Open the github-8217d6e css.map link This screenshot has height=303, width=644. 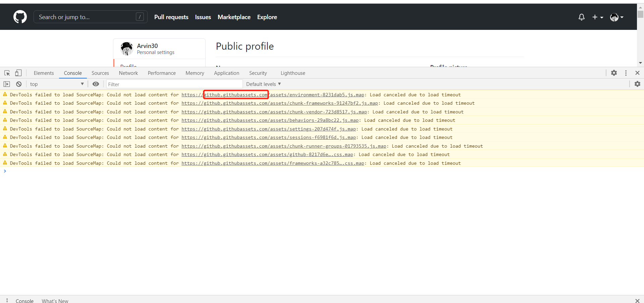267,155
